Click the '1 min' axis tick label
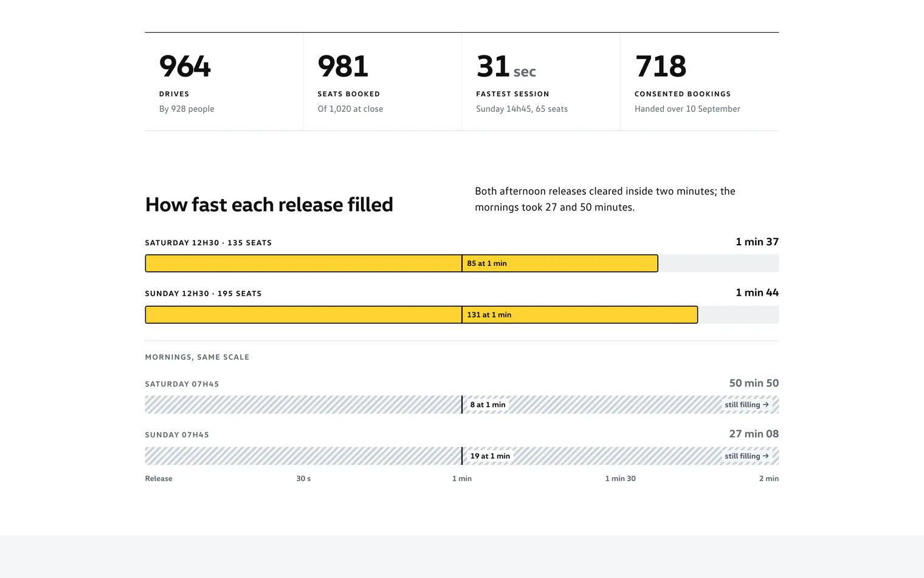 (462, 479)
